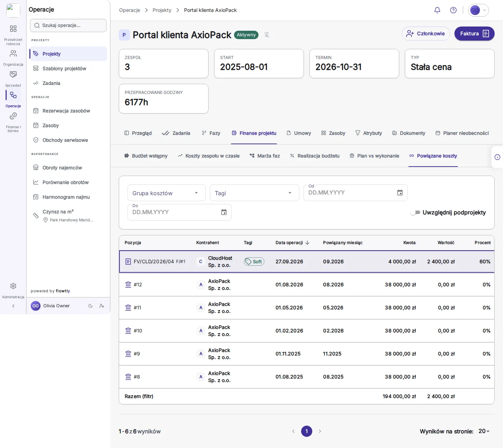Expand the Grupa kosztów dropdown
Viewport: 503px width, 448px height.
tap(166, 193)
